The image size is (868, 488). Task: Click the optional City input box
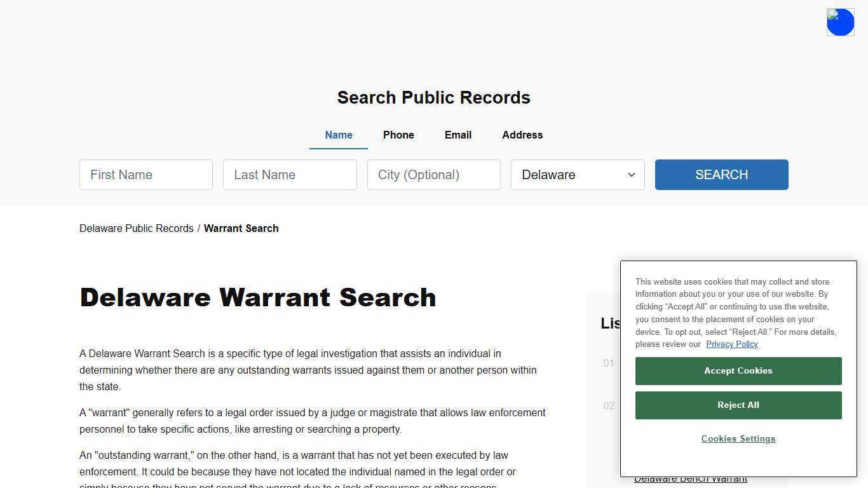[x=433, y=175]
